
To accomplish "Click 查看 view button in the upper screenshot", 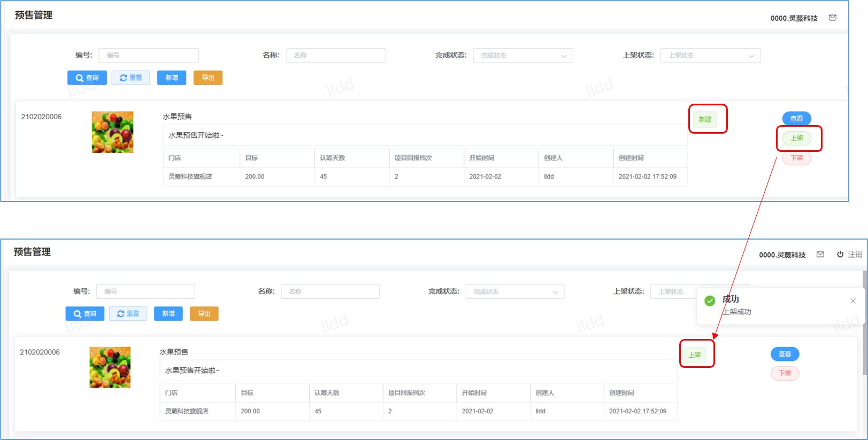I will point(797,119).
